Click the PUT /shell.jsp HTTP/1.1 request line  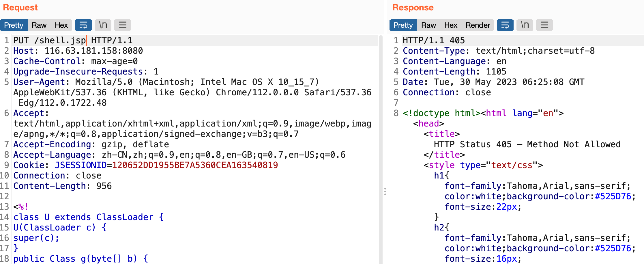73,40
